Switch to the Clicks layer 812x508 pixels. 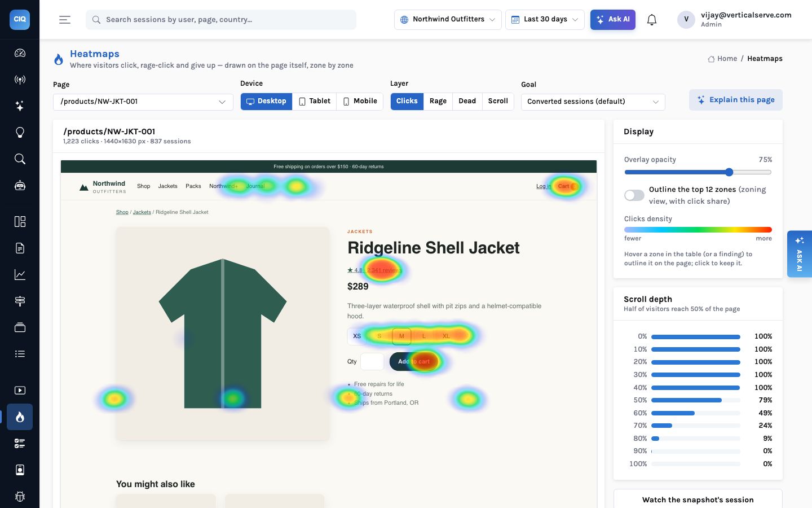click(x=407, y=101)
